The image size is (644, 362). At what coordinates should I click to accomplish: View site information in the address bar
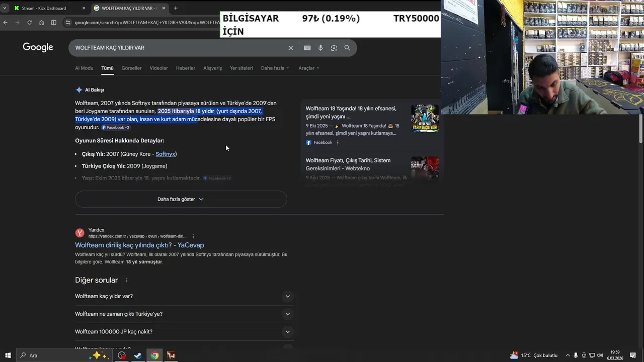(x=68, y=23)
